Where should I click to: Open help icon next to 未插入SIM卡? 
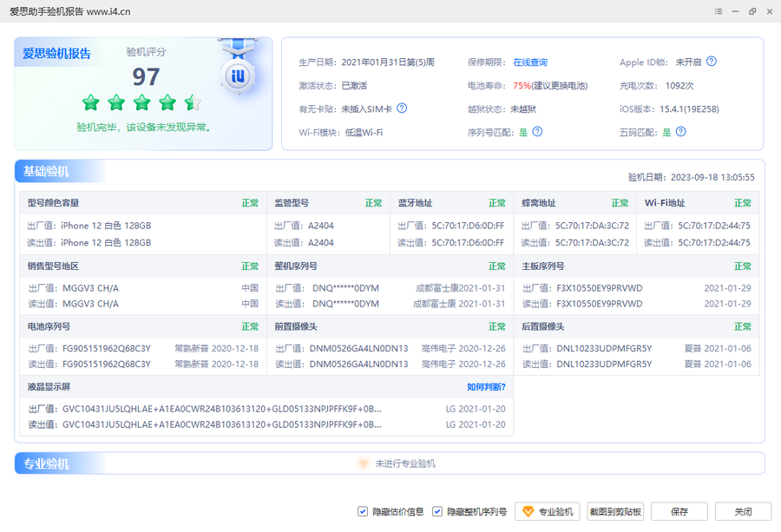(402, 108)
